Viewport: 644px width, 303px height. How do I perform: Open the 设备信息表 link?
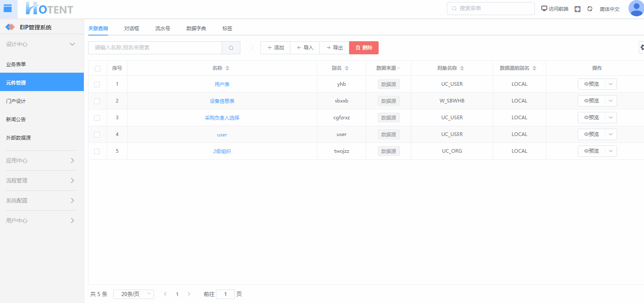click(x=222, y=101)
